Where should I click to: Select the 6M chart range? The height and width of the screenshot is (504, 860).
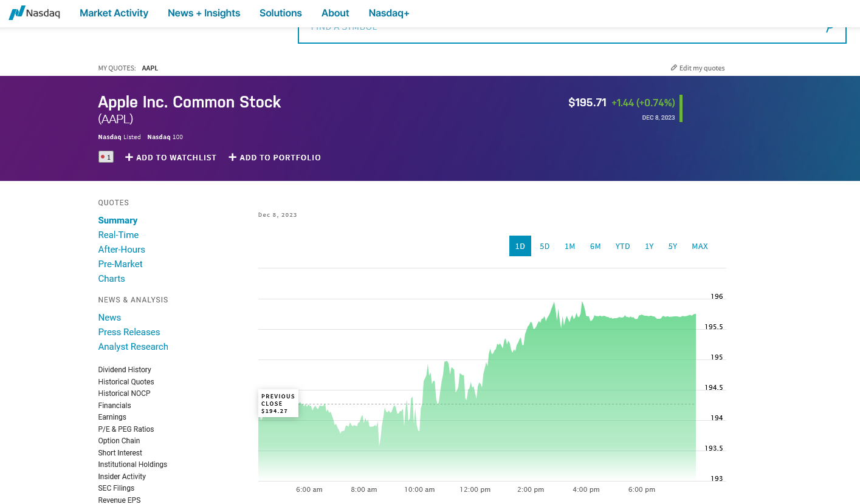coord(595,246)
